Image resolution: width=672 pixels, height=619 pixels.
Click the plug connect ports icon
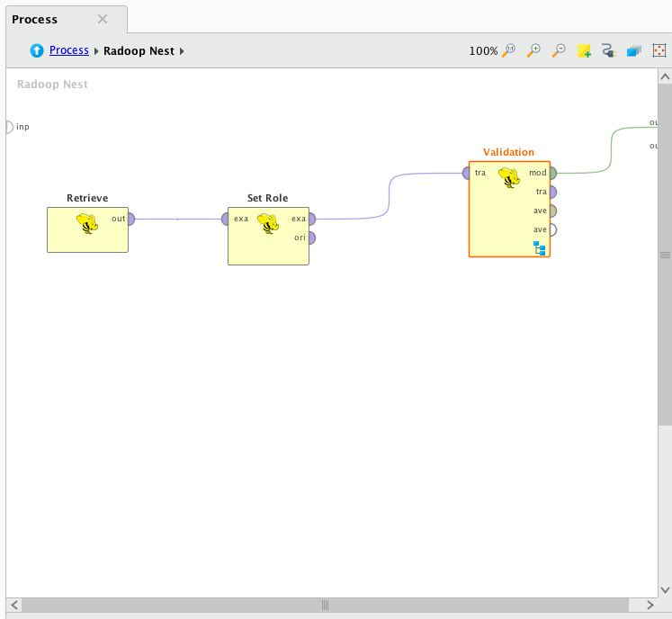point(608,51)
